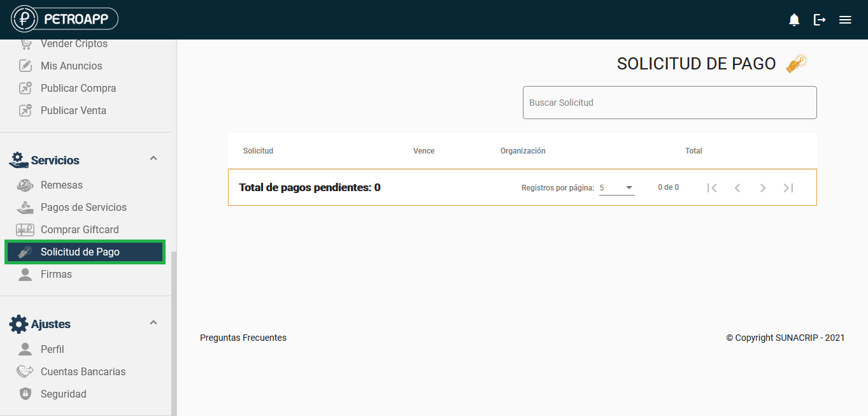Sort by Organización column header

coord(523,151)
